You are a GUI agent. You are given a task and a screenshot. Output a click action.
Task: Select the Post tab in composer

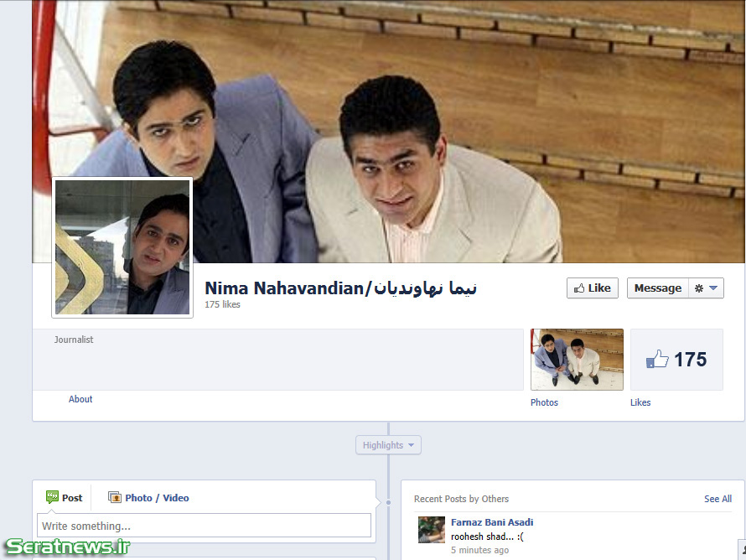(65, 498)
